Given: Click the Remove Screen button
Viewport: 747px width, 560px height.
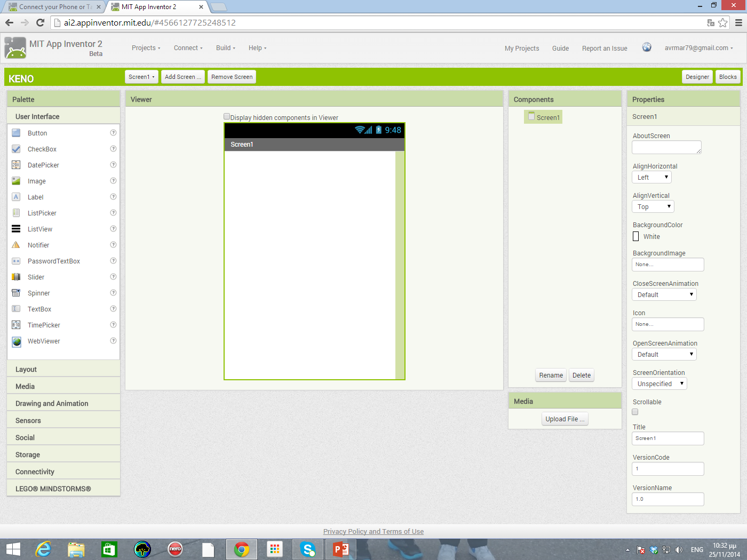Looking at the screenshot, I should pos(232,77).
